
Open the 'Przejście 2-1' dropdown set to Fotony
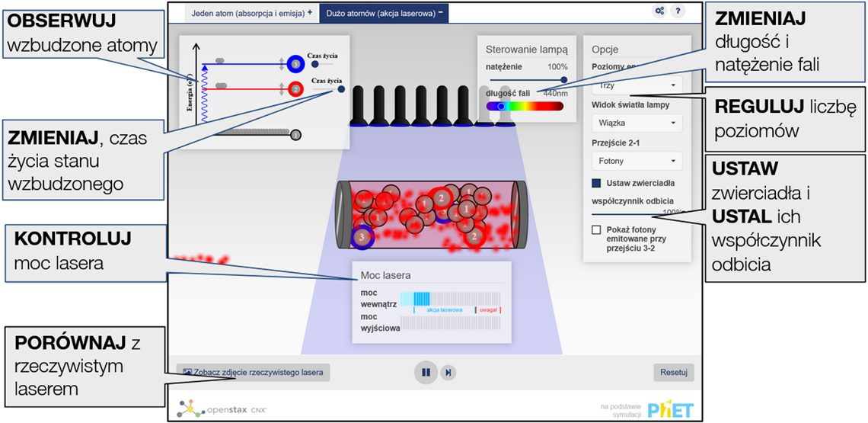coord(637,161)
